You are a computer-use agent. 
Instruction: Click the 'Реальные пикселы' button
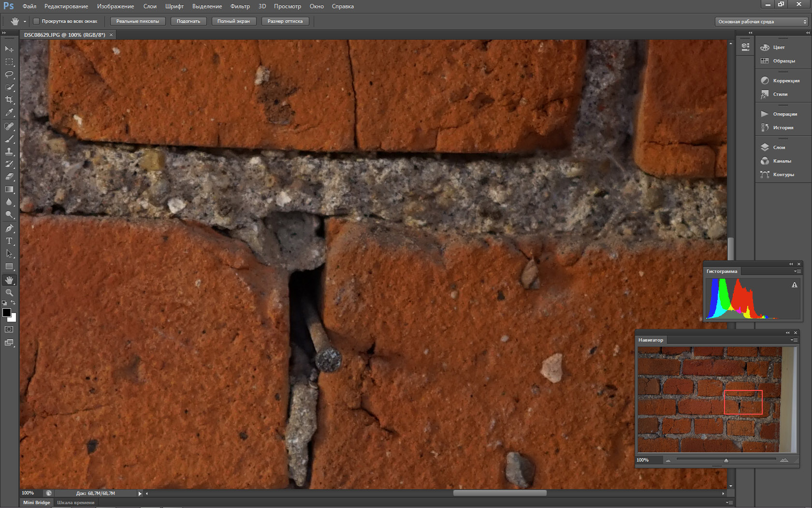tap(138, 21)
